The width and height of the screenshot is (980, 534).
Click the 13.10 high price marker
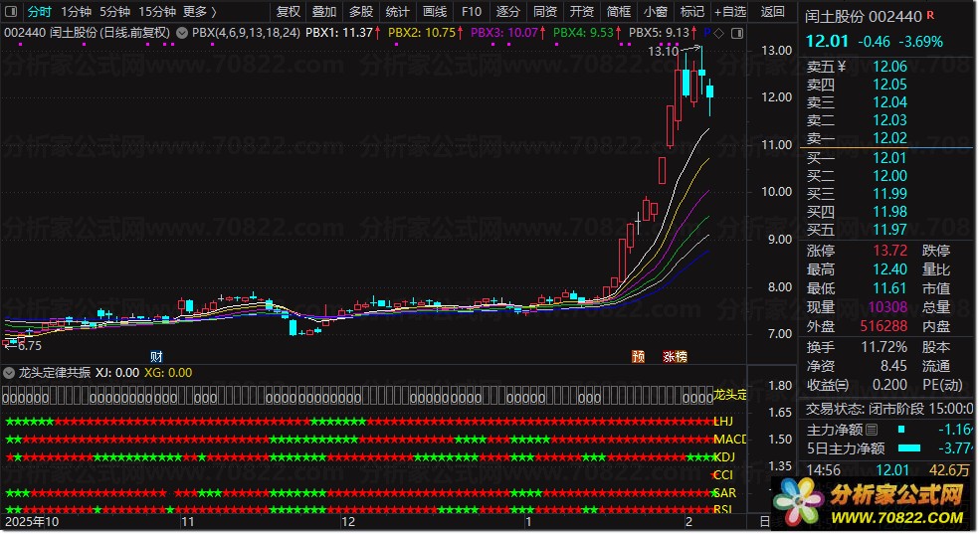(x=663, y=52)
